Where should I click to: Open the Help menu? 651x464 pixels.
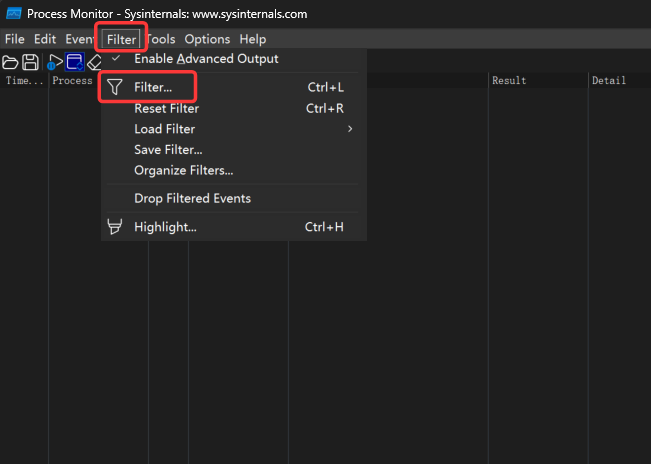pos(253,39)
